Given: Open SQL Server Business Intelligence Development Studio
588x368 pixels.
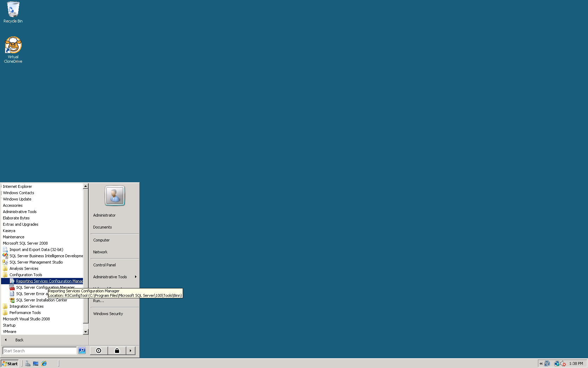Looking at the screenshot, I should pos(46,255).
